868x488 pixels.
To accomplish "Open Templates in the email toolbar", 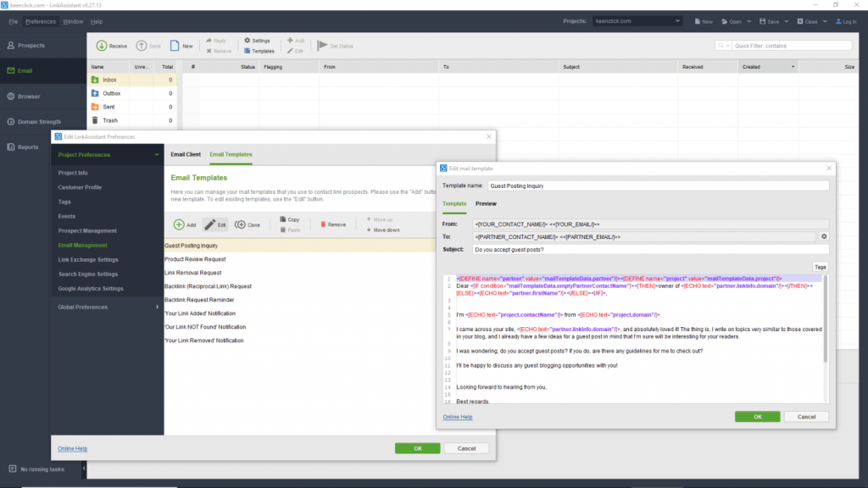I will [x=259, y=51].
